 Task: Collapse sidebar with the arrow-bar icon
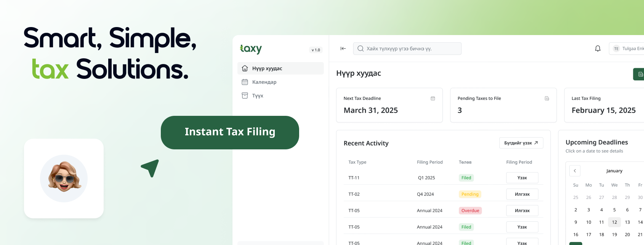[343, 48]
